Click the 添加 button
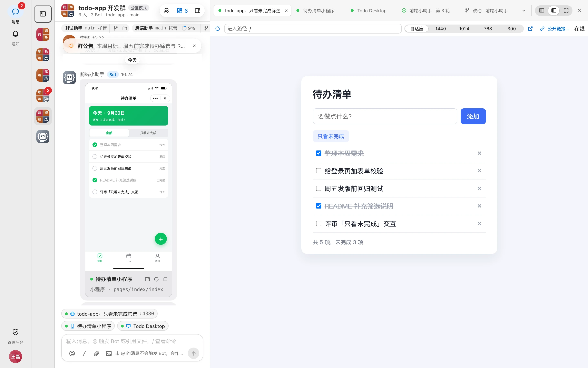588x368 pixels. (473, 116)
